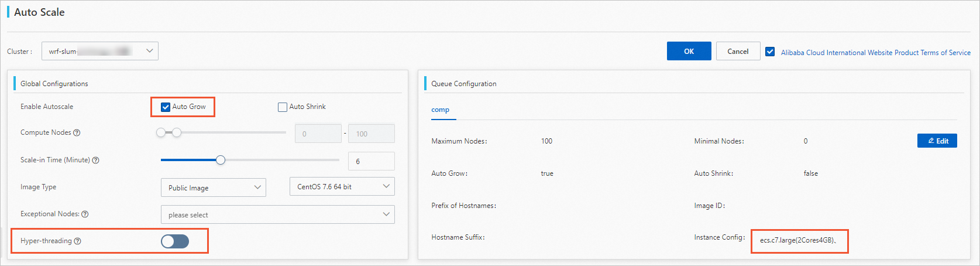This screenshot has width=980, height=266.
Task: Click the Exceptional Nodes help icon
Action: coord(85,214)
